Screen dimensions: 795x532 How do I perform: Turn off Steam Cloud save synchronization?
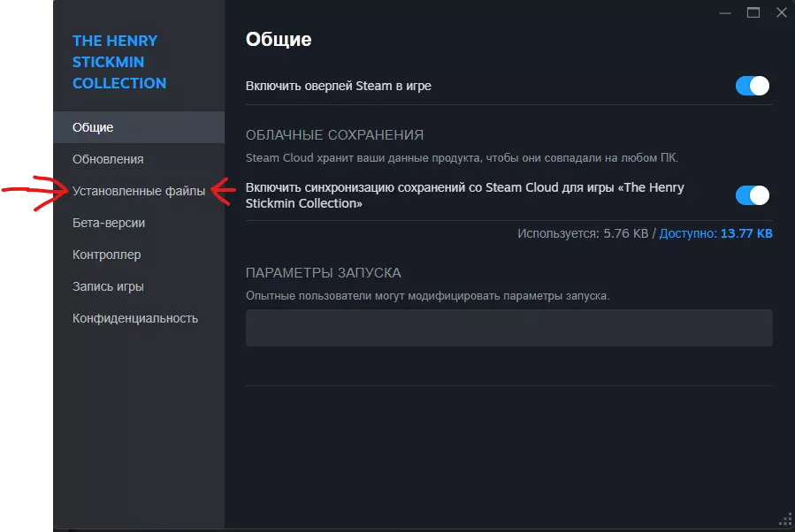[753, 195]
